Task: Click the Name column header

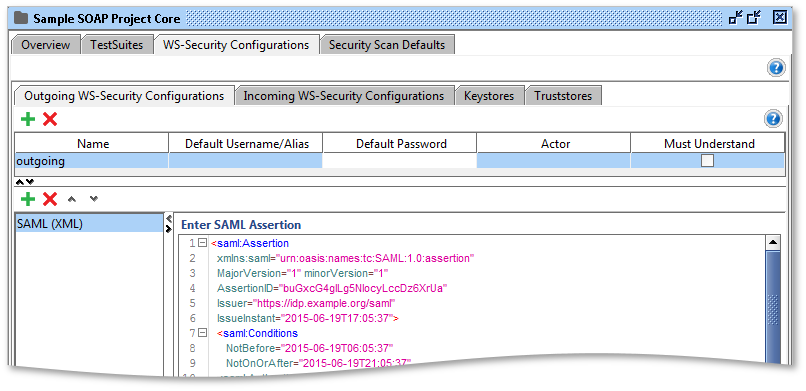Action: point(93,143)
